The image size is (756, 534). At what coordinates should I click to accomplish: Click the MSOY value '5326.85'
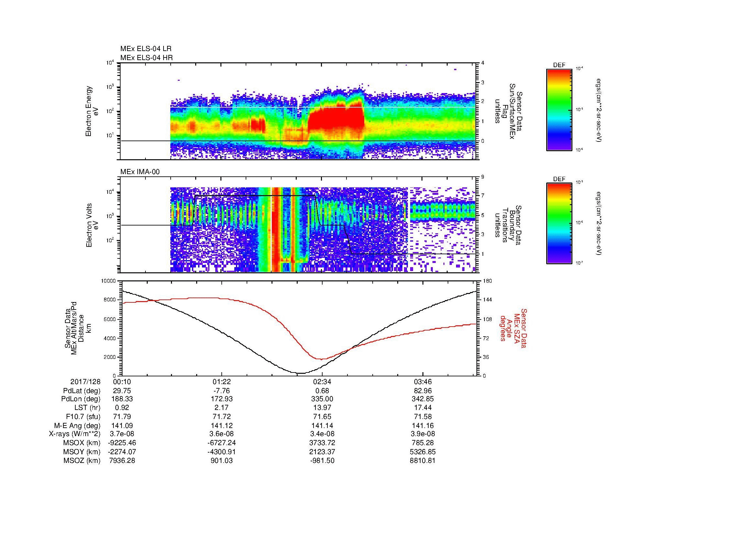[x=422, y=452]
